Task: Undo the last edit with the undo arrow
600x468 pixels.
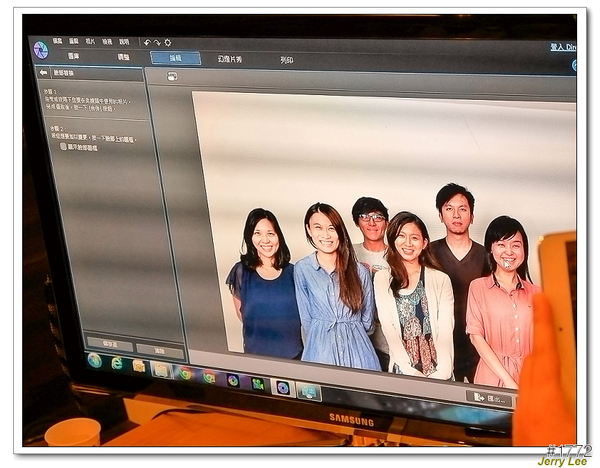Action: click(147, 42)
